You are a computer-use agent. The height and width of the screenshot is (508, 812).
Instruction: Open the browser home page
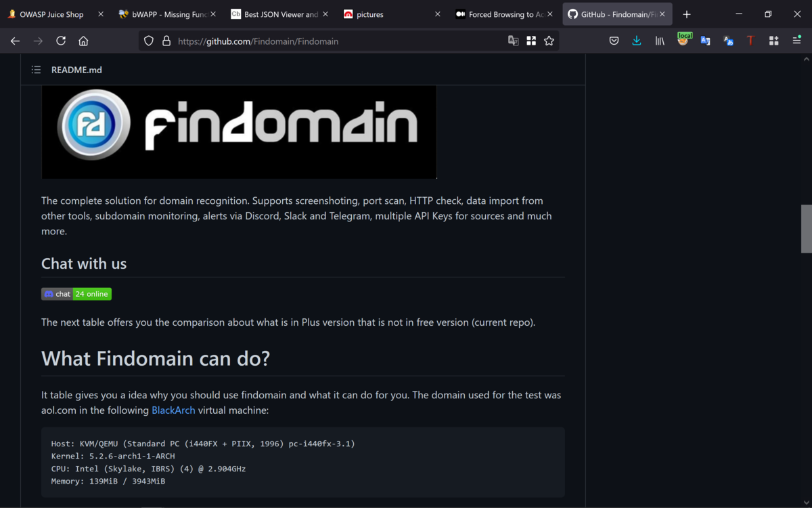point(83,41)
